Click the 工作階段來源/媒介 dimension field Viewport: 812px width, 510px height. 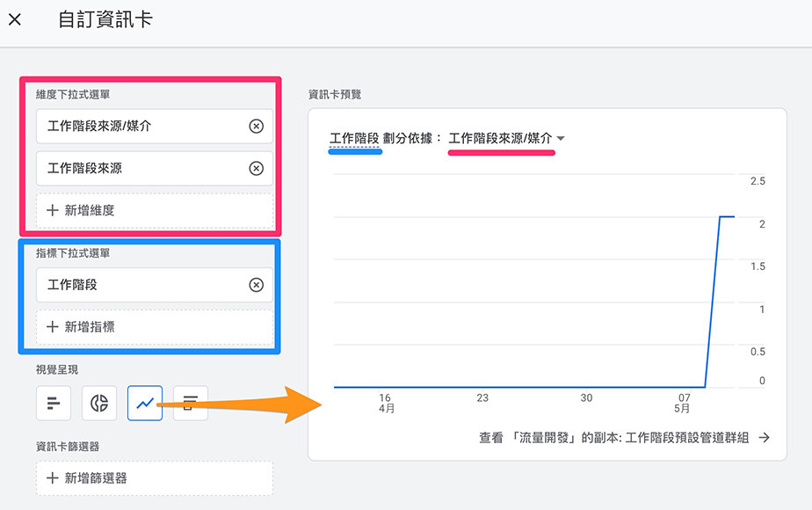141,127
